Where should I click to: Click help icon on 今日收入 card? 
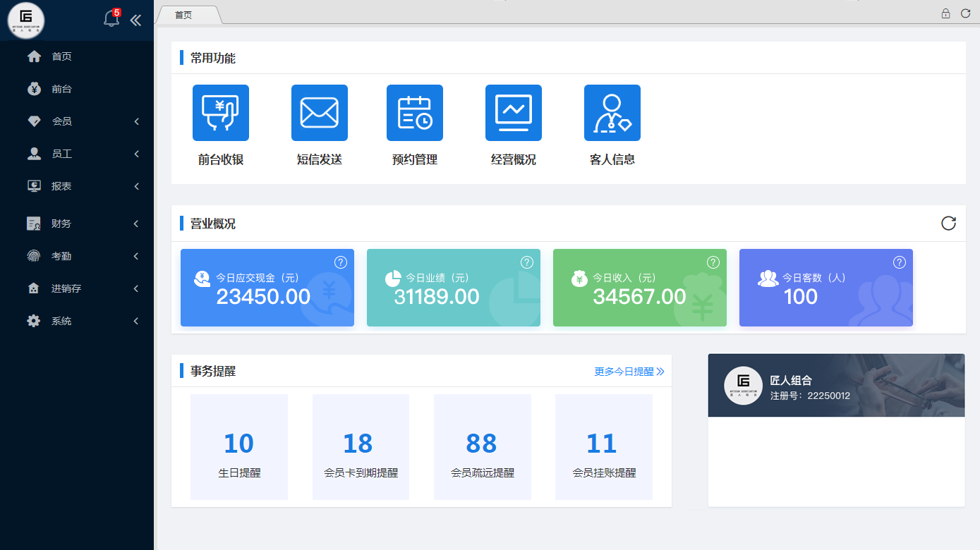tap(713, 262)
